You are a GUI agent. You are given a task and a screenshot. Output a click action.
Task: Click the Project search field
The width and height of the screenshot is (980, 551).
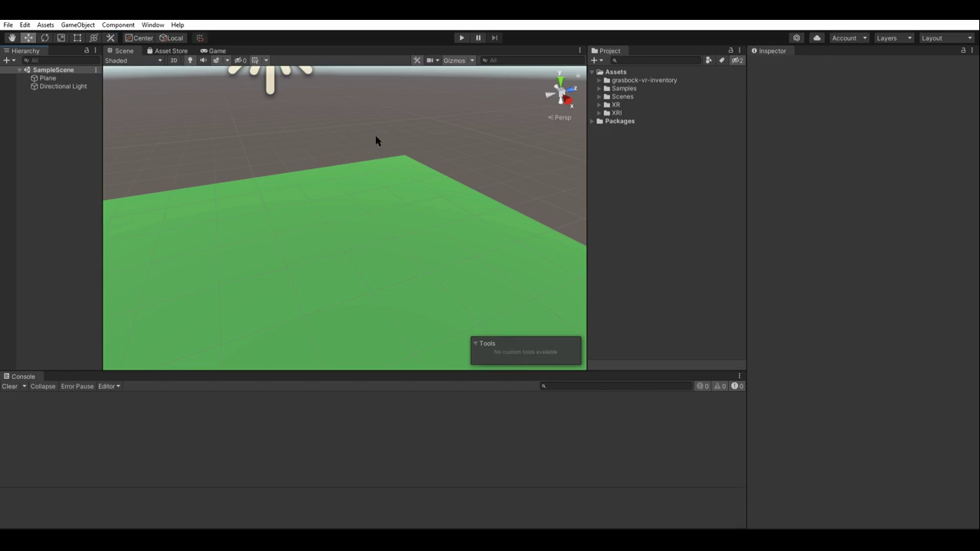[x=655, y=60]
